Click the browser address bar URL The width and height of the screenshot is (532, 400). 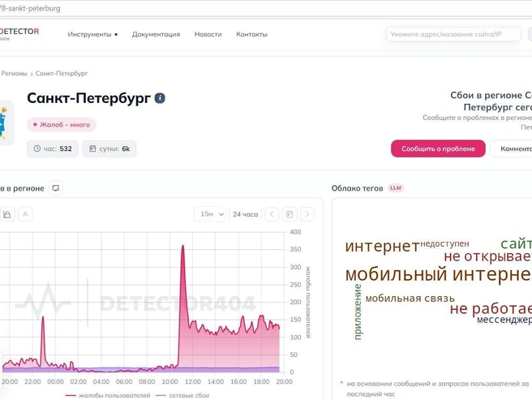(x=30, y=8)
